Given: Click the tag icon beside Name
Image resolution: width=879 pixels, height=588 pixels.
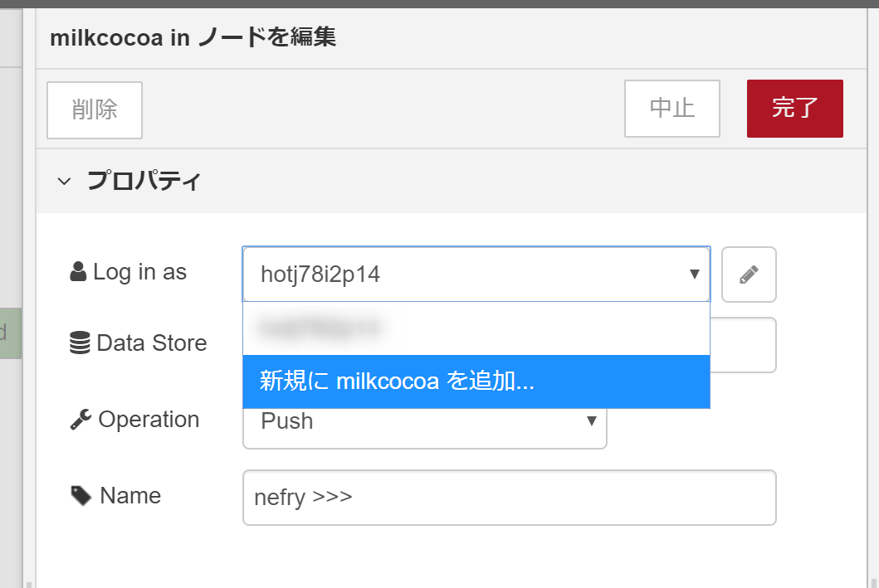Looking at the screenshot, I should (x=81, y=496).
